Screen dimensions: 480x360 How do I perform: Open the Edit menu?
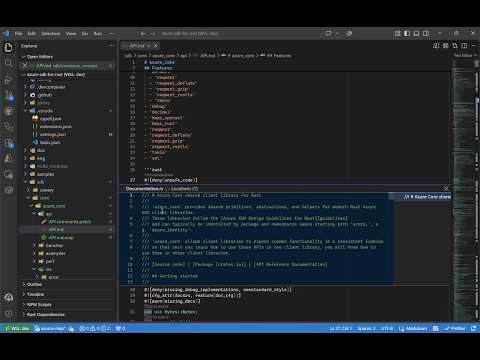point(32,33)
